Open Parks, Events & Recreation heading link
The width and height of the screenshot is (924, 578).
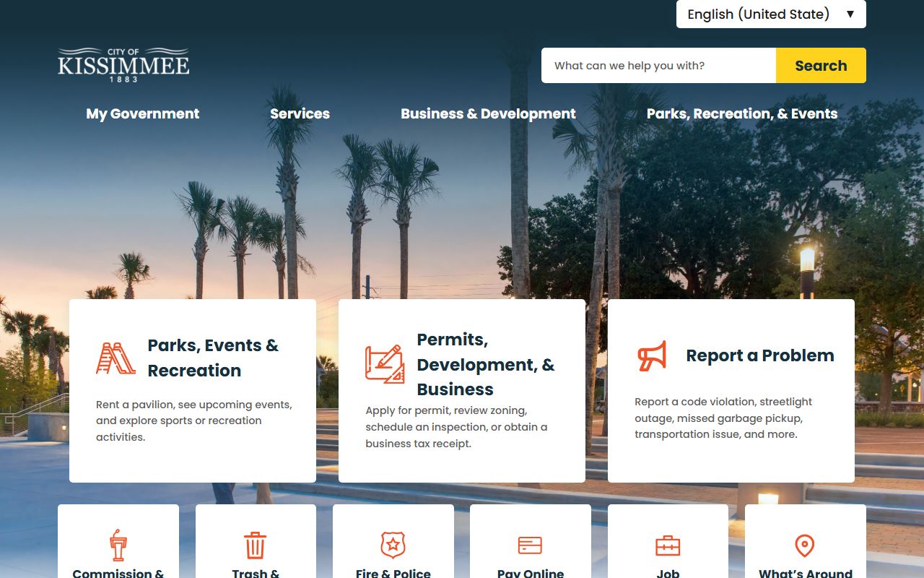pos(213,358)
